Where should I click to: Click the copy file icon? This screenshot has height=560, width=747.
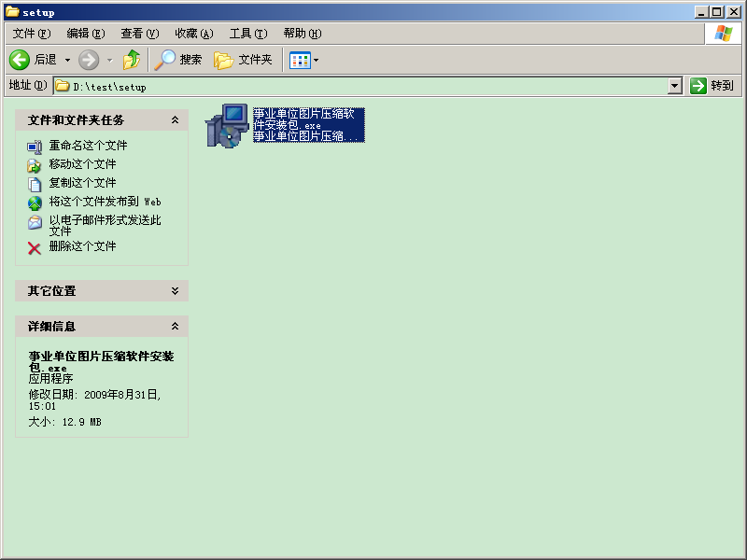tap(35, 184)
